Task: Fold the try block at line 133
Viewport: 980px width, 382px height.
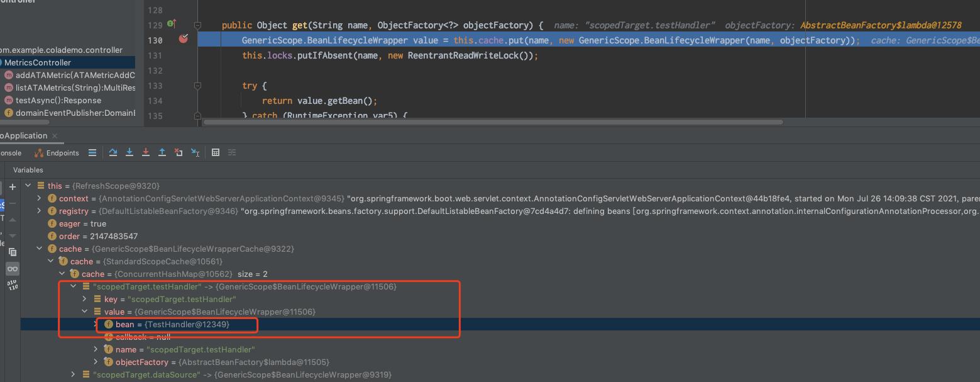Action: click(x=197, y=86)
